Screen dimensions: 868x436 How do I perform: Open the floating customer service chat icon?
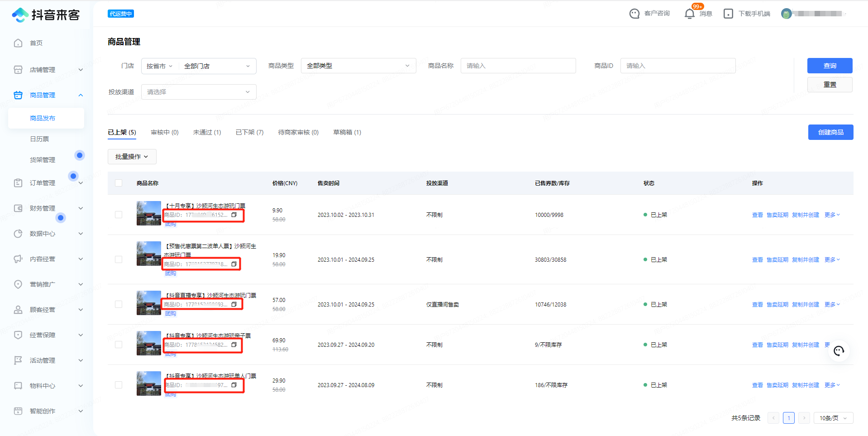point(839,351)
